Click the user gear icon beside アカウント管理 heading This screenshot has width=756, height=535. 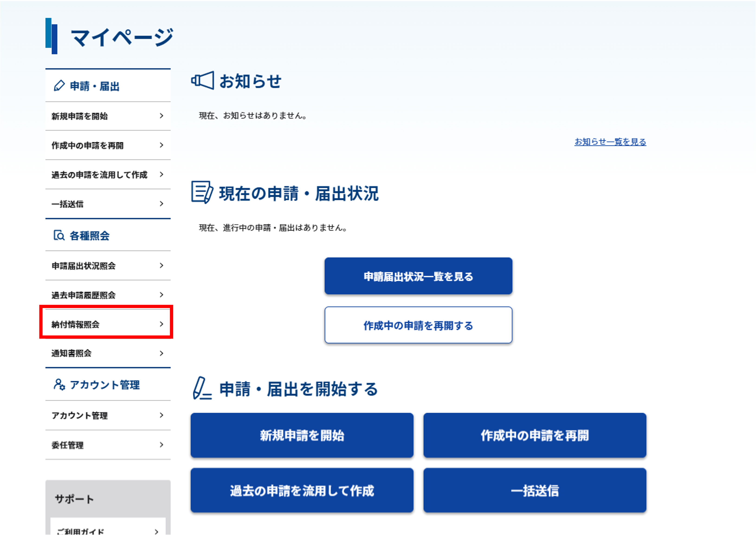59,384
